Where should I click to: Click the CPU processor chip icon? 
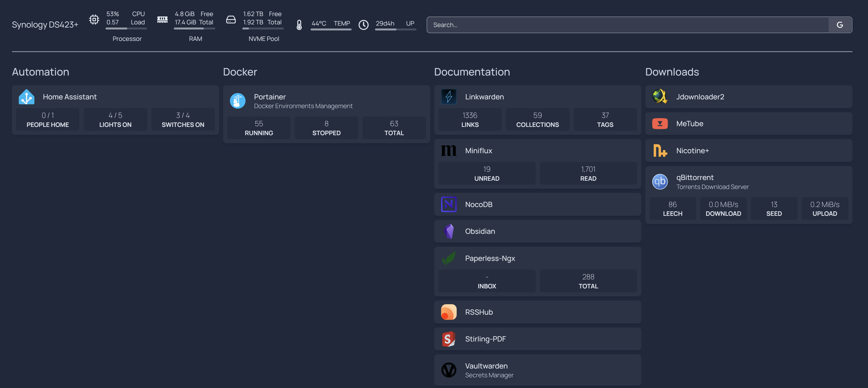[94, 19]
